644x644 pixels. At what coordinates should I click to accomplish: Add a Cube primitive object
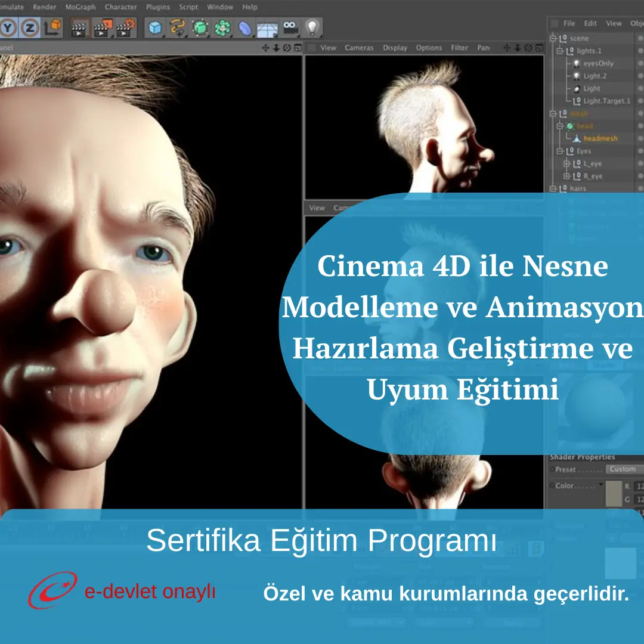pos(155,28)
